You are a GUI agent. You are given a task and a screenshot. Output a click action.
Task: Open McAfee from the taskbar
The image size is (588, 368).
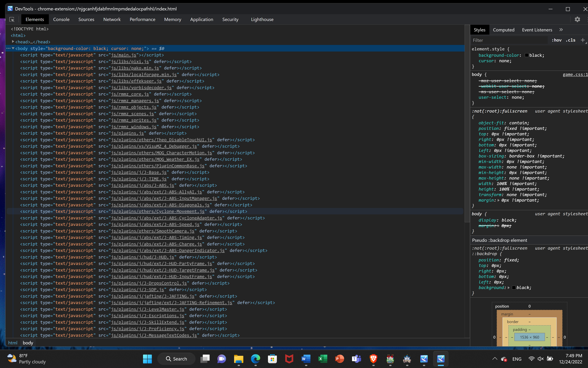tap(289, 359)
